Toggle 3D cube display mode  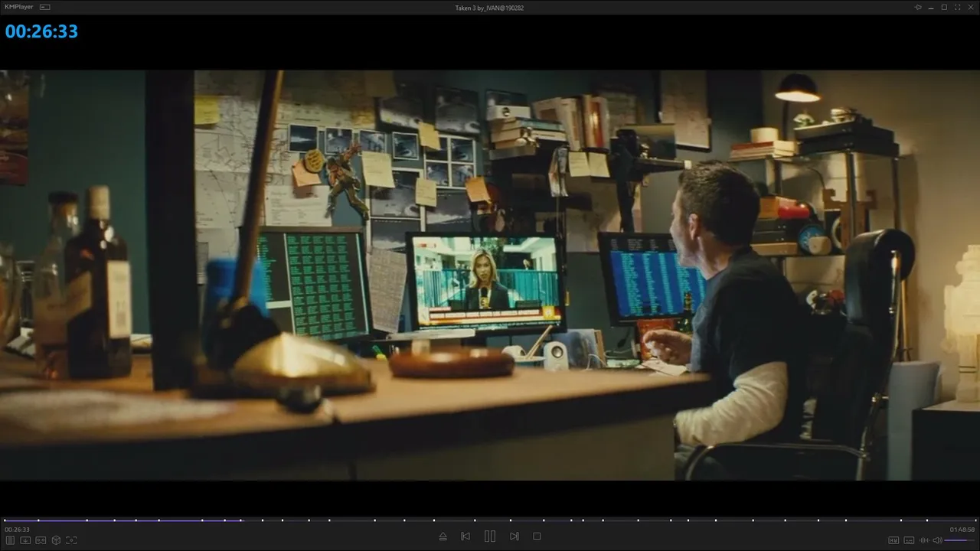(x=56, y=540)
